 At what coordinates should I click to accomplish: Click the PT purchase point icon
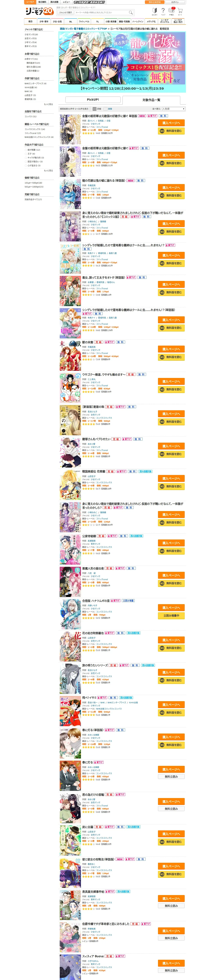coord(172,11)
